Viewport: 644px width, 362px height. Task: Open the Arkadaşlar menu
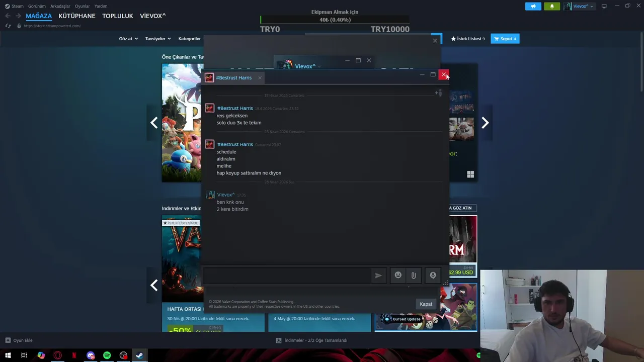pyautogui.click(x=60, y=6)
